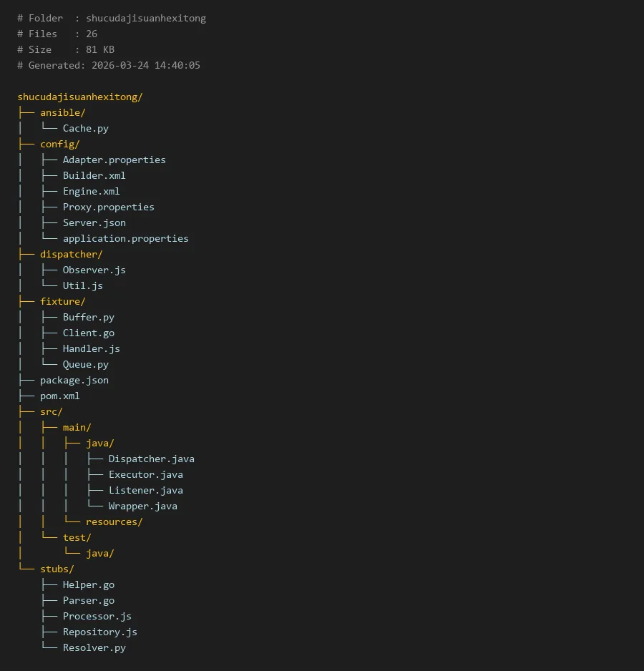
Task: Open the Observer.js file
Action: [x=94, y=270]
